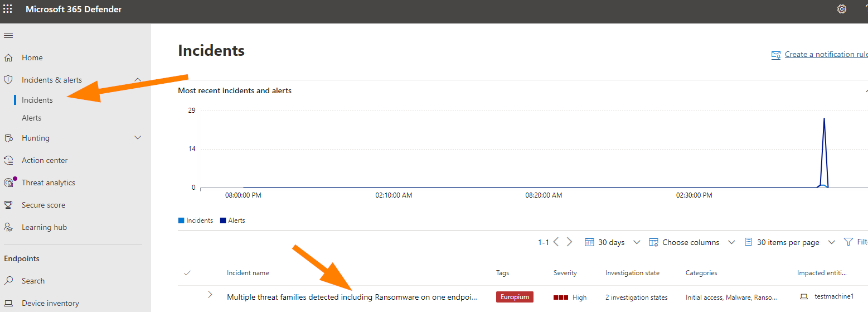
Task: Click the Action center icon
Action: [x=8, y=160]
